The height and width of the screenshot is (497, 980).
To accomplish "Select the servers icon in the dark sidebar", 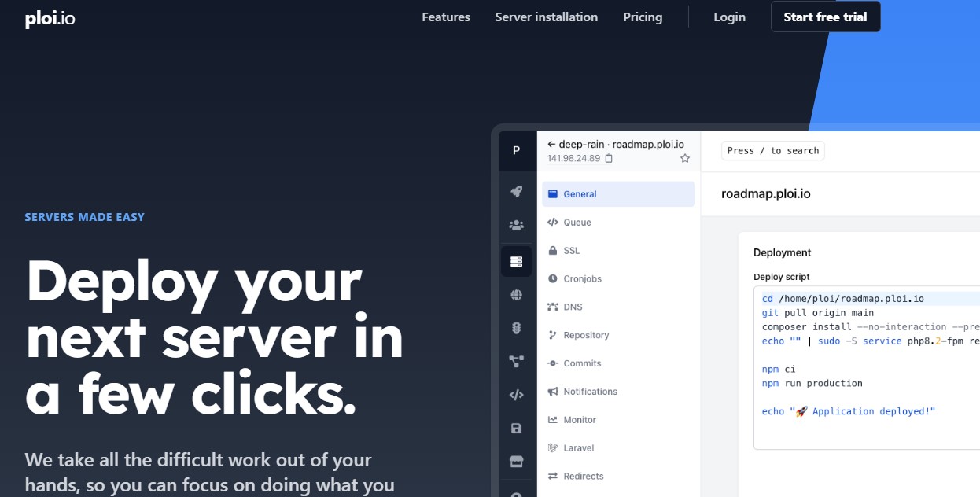I will (517, 260).
